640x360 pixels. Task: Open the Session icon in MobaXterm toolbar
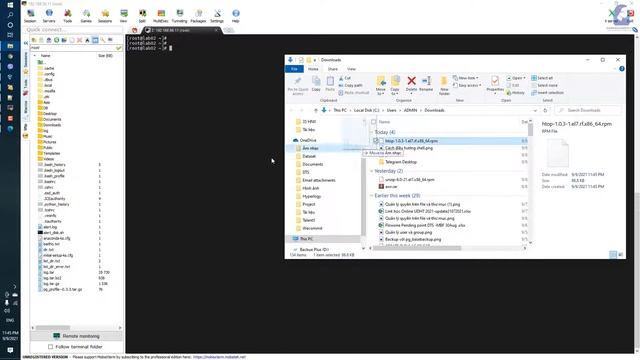coord(30,16)
